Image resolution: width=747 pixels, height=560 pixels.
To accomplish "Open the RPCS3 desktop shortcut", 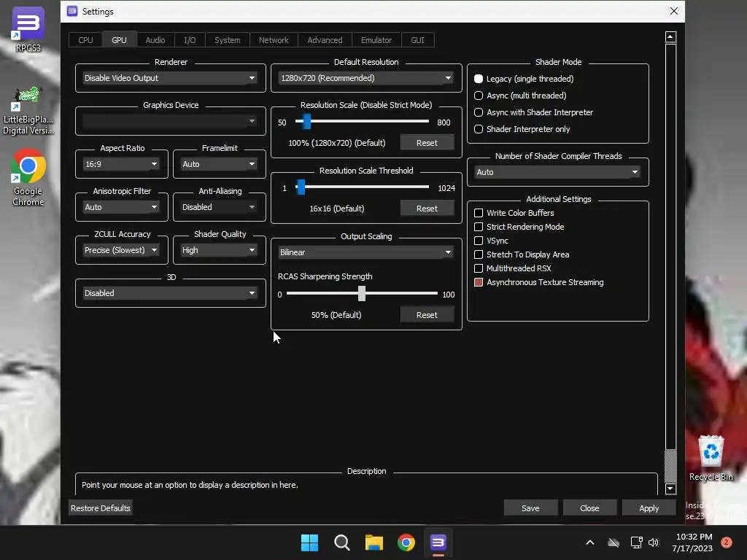I will tap(28, 29).
